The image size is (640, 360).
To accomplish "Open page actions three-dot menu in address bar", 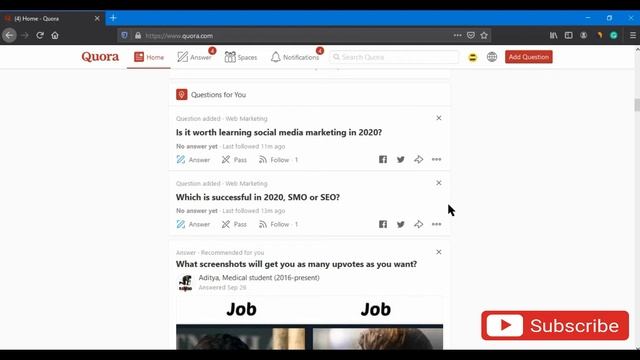I will pos(458,36).
